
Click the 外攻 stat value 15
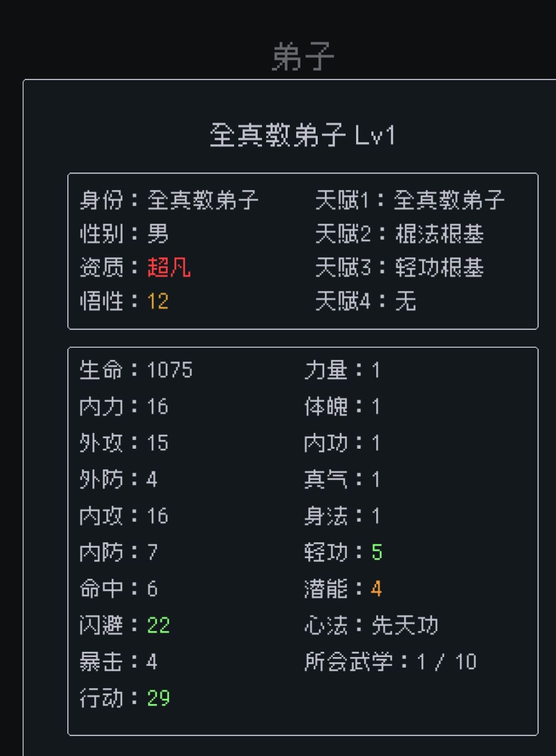coord(158,443)
